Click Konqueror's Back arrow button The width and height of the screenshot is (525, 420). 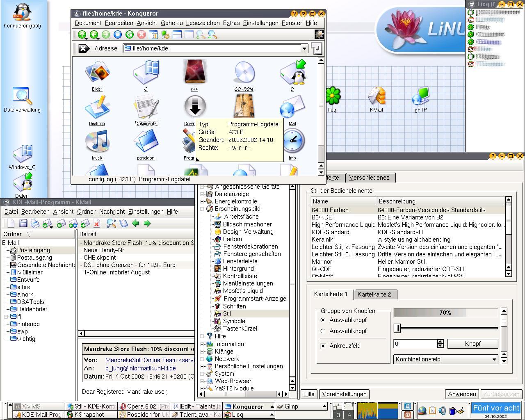pos(94,35)
